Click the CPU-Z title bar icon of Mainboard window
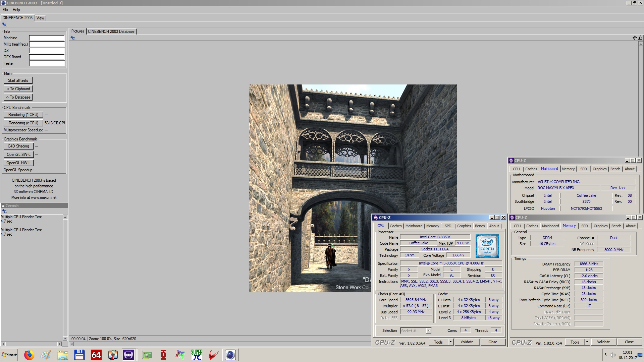The height and width of the screenshot is (362, 644). coord(511,161)
